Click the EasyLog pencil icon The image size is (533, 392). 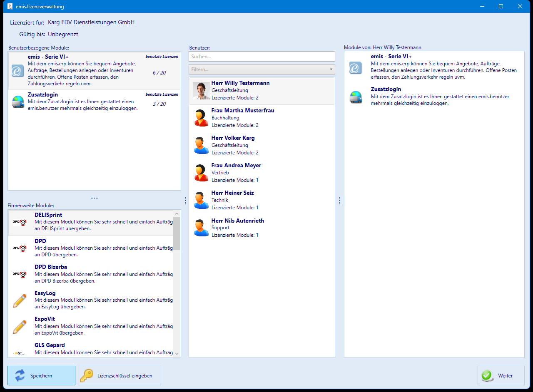(20, 300)
